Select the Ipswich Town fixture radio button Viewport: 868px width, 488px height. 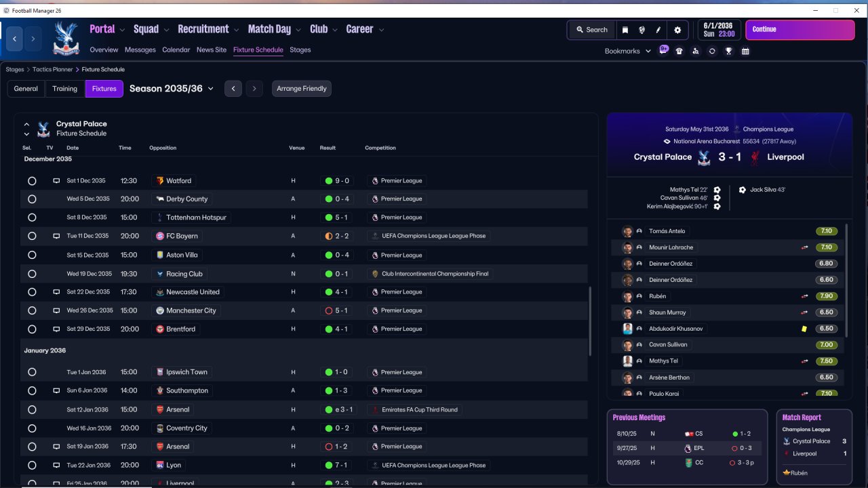tap(32, 372)
